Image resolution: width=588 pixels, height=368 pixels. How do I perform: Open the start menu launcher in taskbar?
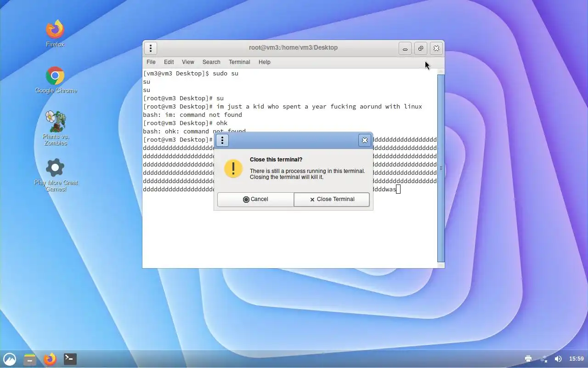10,359
